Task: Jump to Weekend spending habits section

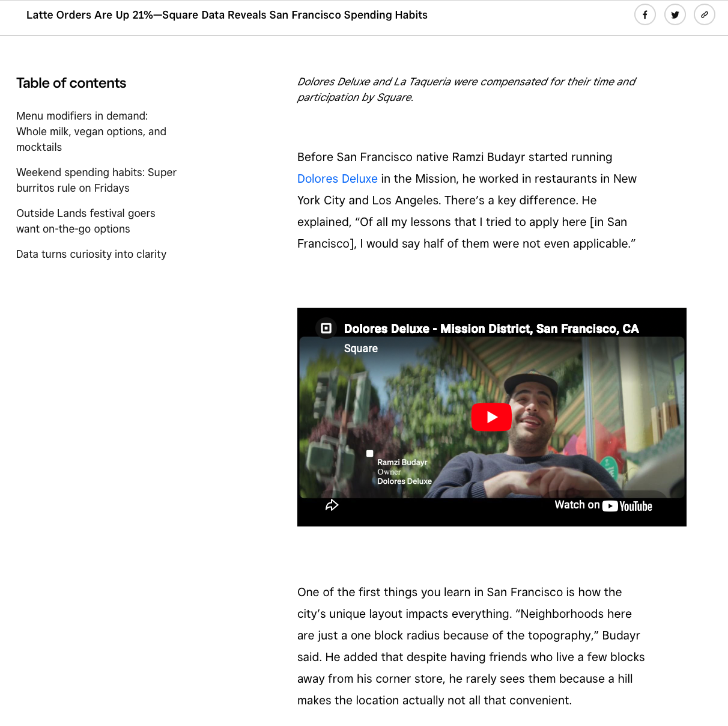Action: (96, 180)
